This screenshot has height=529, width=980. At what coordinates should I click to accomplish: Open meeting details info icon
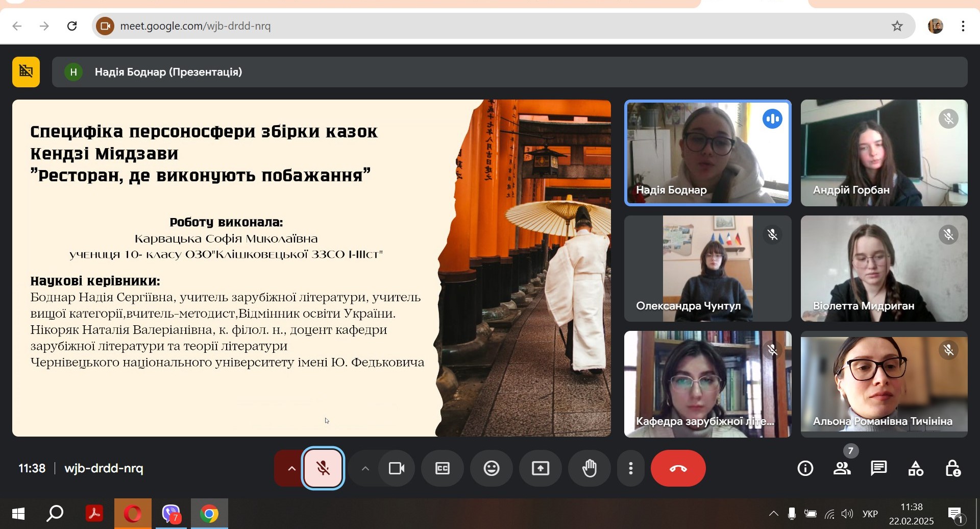tap(805, 468)
